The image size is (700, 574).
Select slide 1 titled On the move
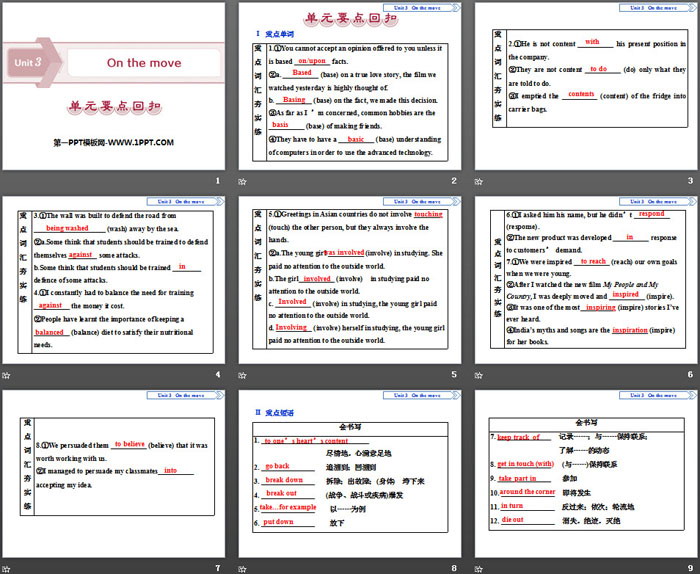(113, 86)
